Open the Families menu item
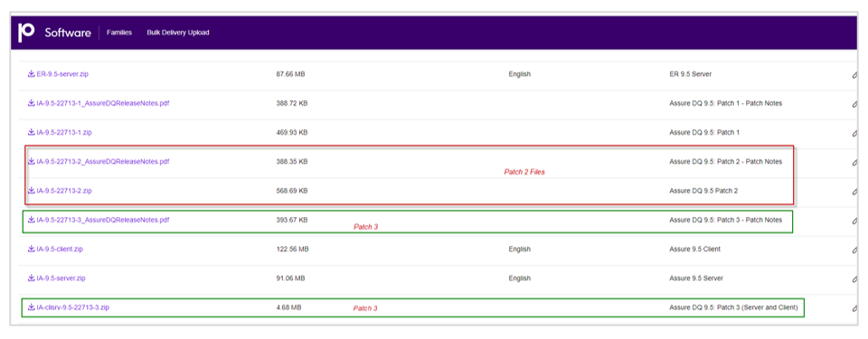 [119, 33]
